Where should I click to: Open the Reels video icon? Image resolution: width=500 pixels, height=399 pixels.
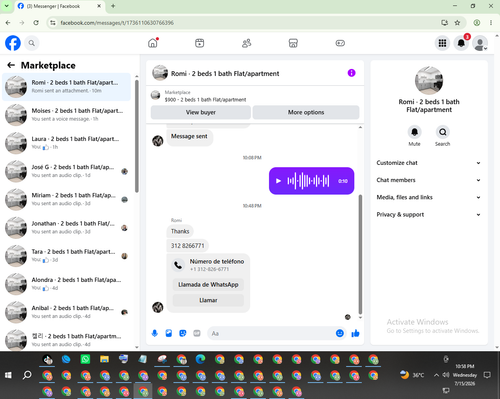click(x=200, y=43)
